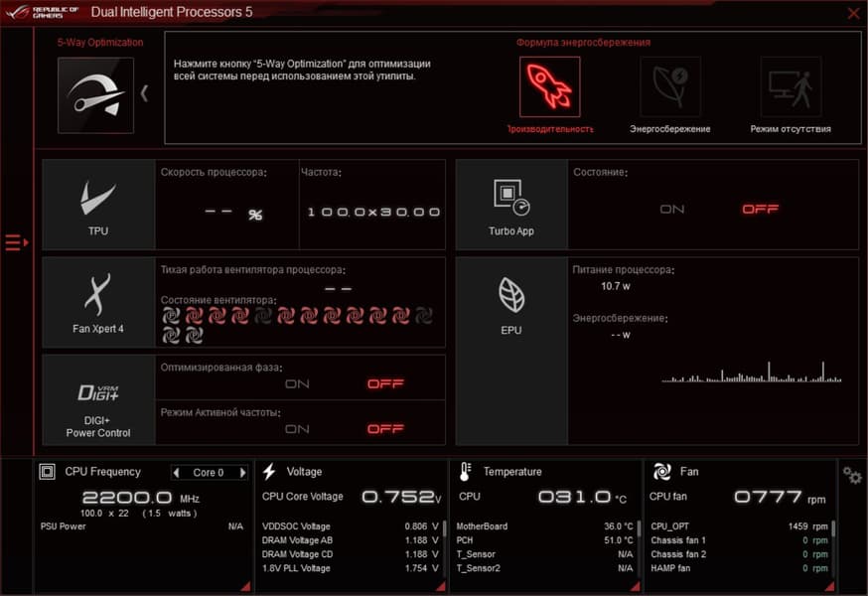The height and width of the screenshot is (596, 868).
Task: Open the EPU leaf panel
Action: click(511, 351)
